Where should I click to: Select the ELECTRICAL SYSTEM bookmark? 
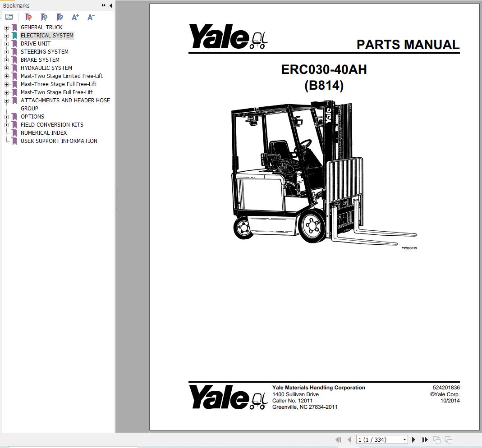click(47, 35)
